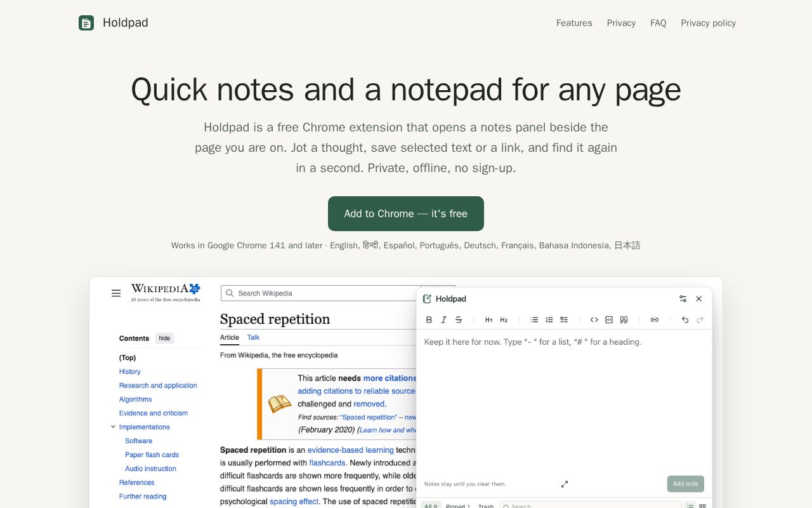812x508 pixels.
Task: Open Holdpad panel settings sliders icon
Action: (x=683, y=298)
